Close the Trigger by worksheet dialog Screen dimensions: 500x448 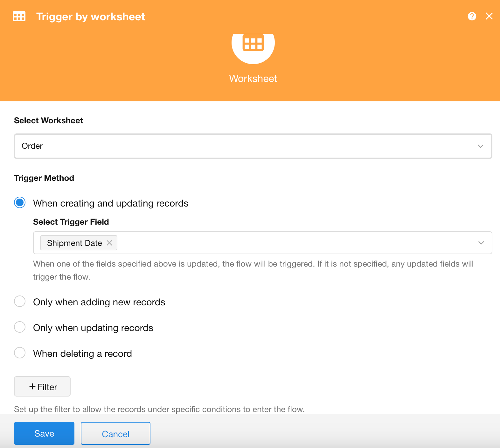(489, 16)
